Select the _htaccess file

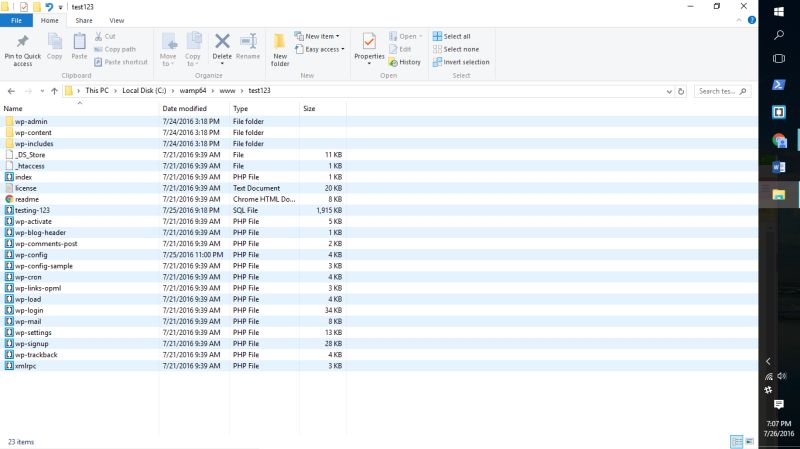point(30,166)
